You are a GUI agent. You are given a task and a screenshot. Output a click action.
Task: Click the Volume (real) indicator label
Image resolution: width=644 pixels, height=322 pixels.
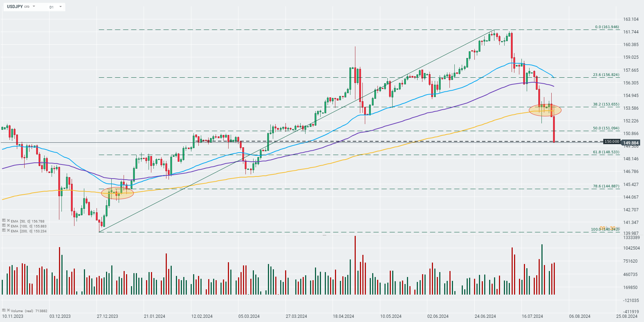pos(22,311)
